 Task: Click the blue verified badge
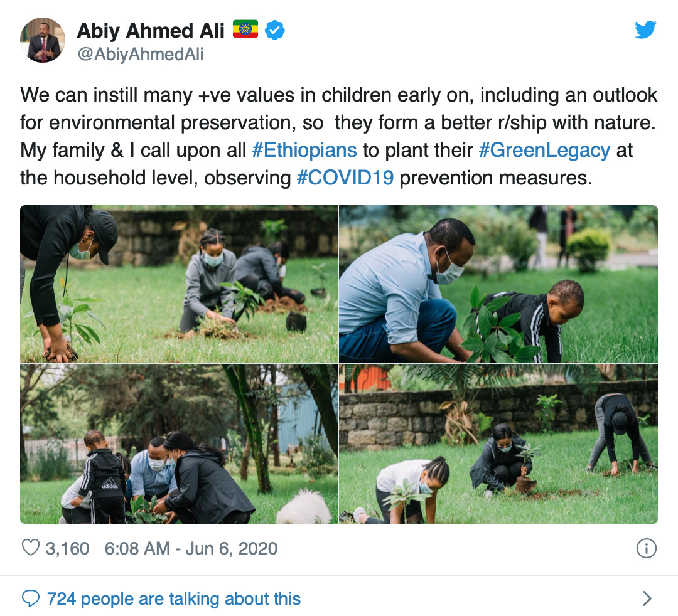pos(274,30)
